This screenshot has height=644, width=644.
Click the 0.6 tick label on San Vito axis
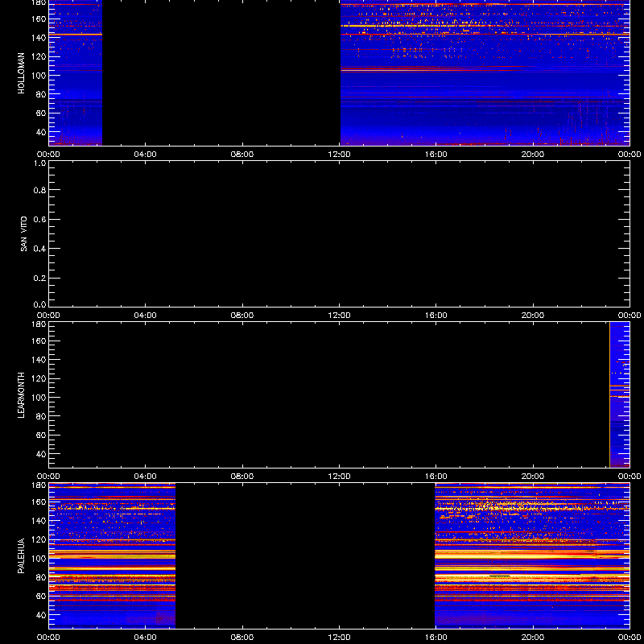(39, 220)
